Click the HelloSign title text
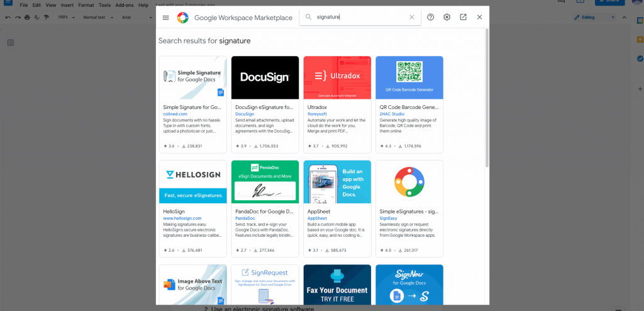The image size is (644, 311). click(x=174, y=211)
